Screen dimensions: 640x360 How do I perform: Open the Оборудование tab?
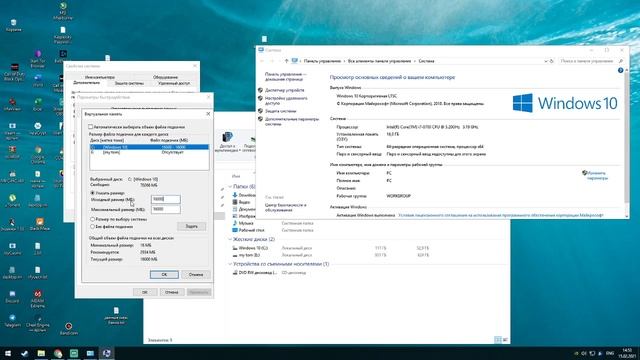point(165,77)
